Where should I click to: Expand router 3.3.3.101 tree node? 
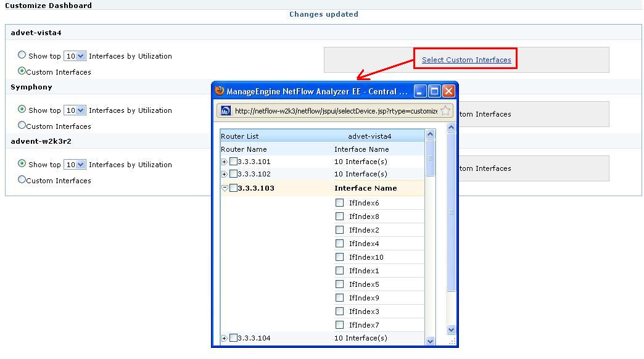(x=225, y=162)
